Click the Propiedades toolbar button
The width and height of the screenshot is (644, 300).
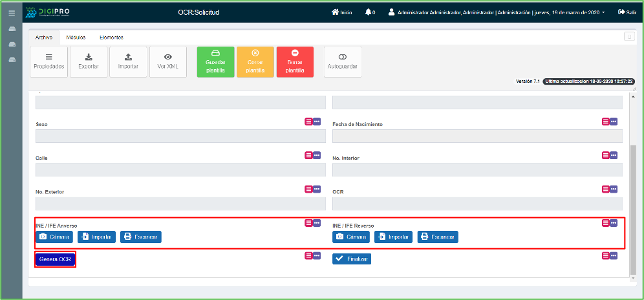click(x=48, y=62)
